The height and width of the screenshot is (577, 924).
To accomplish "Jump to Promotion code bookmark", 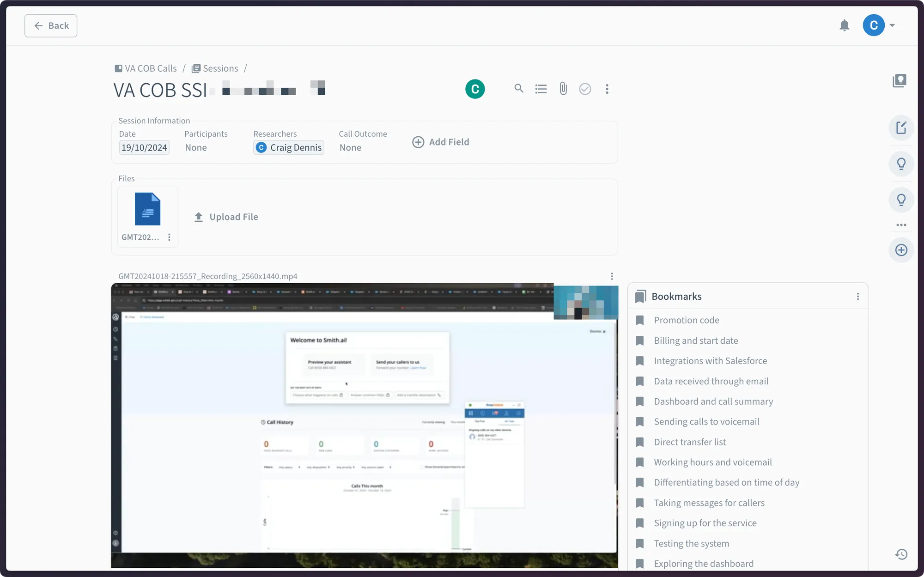I will tap(686, 320).
